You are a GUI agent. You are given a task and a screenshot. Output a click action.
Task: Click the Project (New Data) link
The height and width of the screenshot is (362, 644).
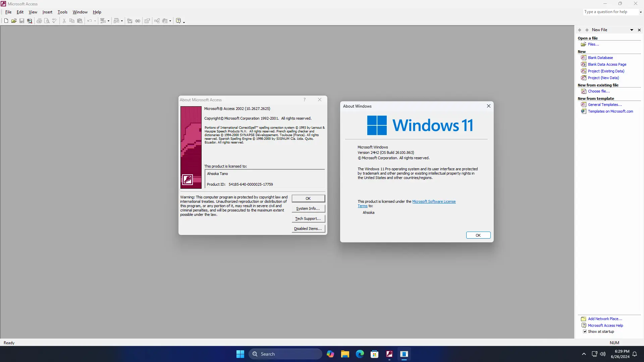pos(603,78)
